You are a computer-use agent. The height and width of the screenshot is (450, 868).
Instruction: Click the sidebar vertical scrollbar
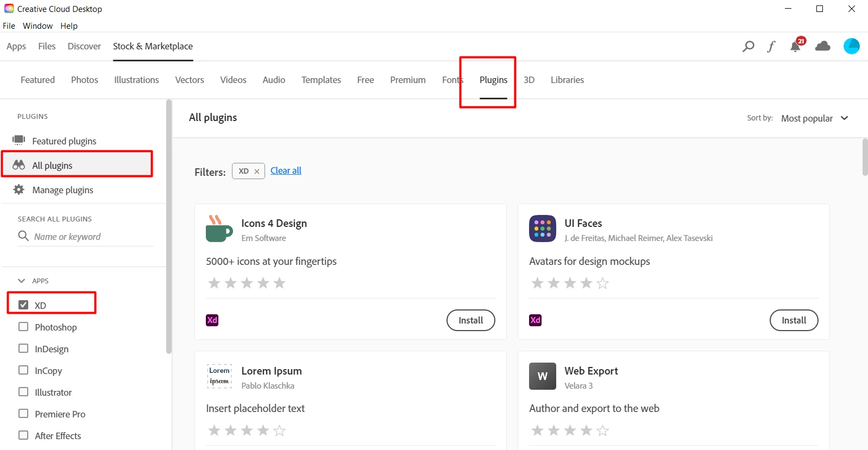click(169, 226)
